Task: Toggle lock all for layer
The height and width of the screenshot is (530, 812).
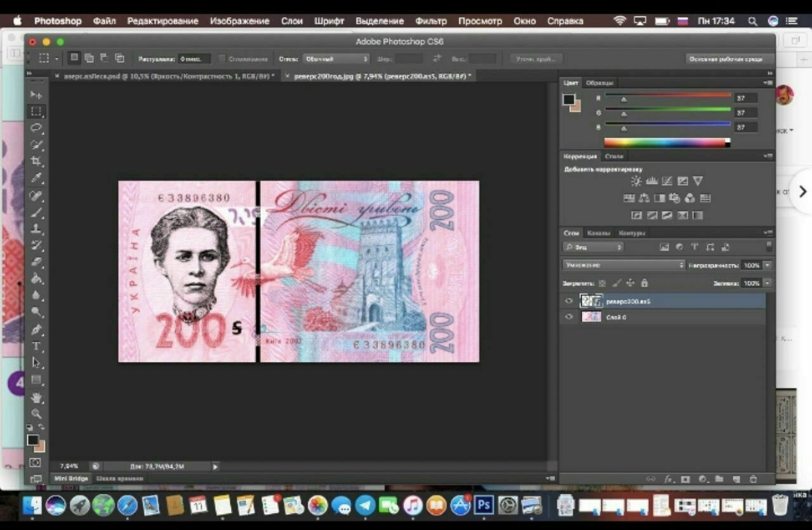Action: pyautogui.click(x=645, y=283)
